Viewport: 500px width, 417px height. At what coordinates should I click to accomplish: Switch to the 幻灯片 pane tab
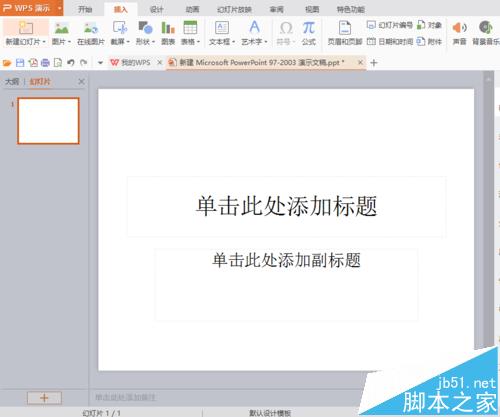pyautogui.click(x=40, y=81)
